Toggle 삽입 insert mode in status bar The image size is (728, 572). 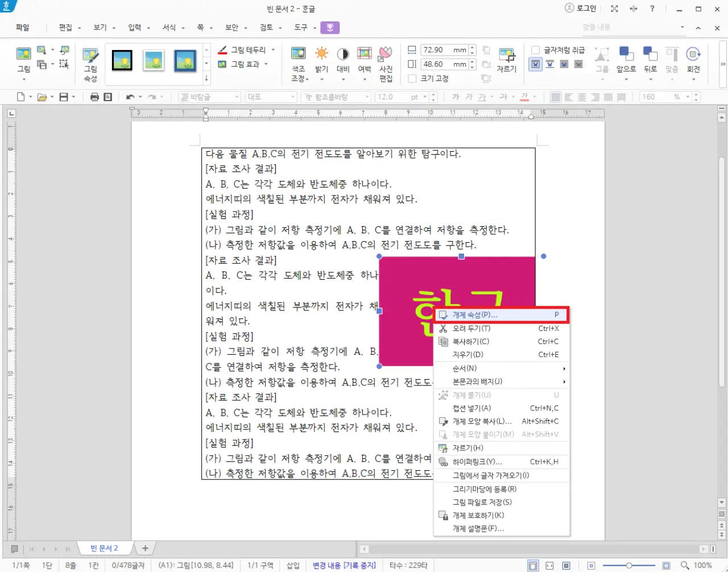(293, 565)
